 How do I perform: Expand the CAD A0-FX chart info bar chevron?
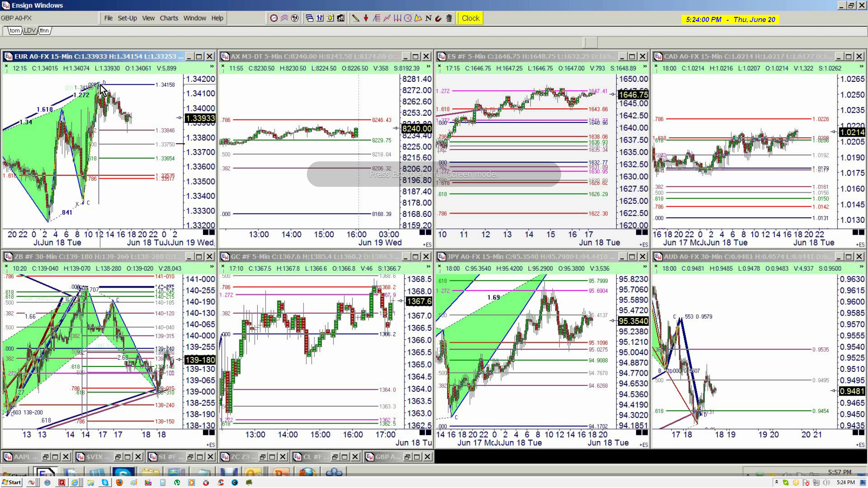[861, 67]
